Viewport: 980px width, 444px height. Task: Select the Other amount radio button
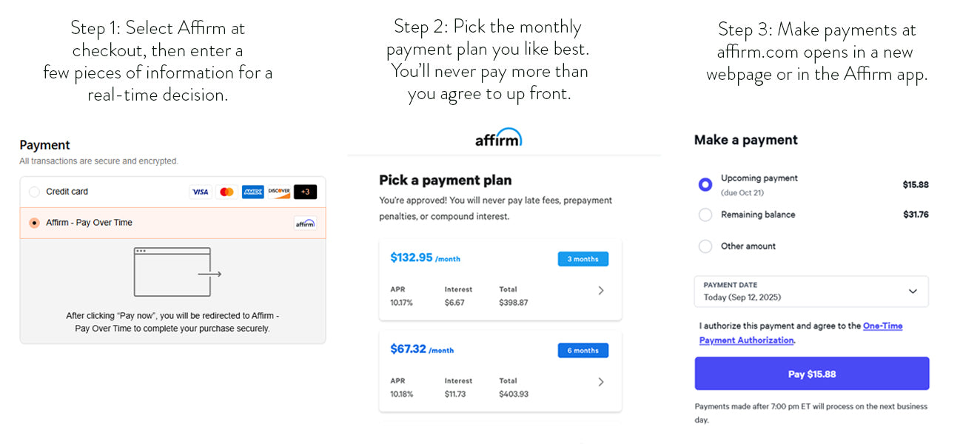(705, 246)
